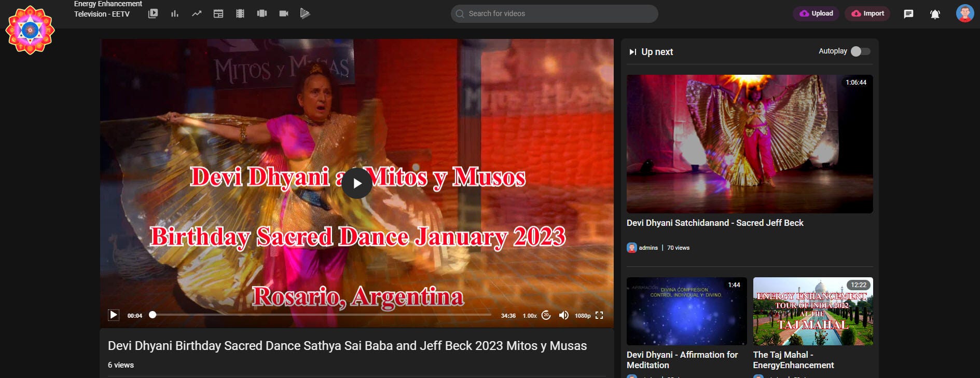Click the main video title text
This screenshot has width=980, height=378.
348,346
